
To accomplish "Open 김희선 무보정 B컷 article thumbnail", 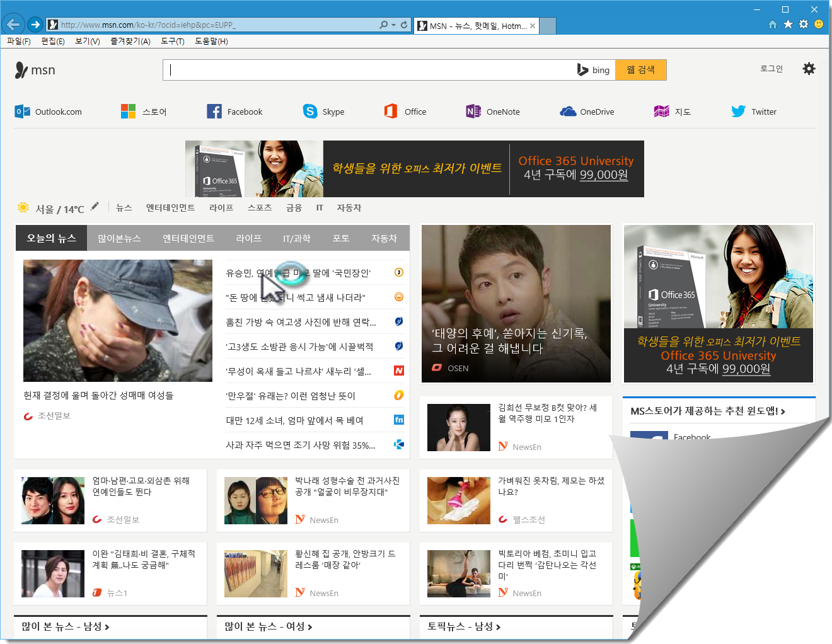I will click(459, 428).
